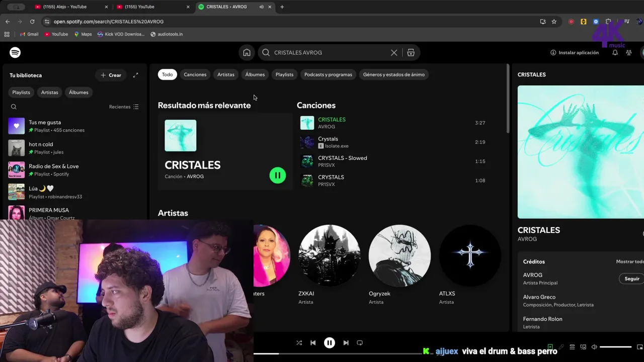The image size is (644, 362).
Task: Pause playback in bottom player bar
Action: click(330, 343)
